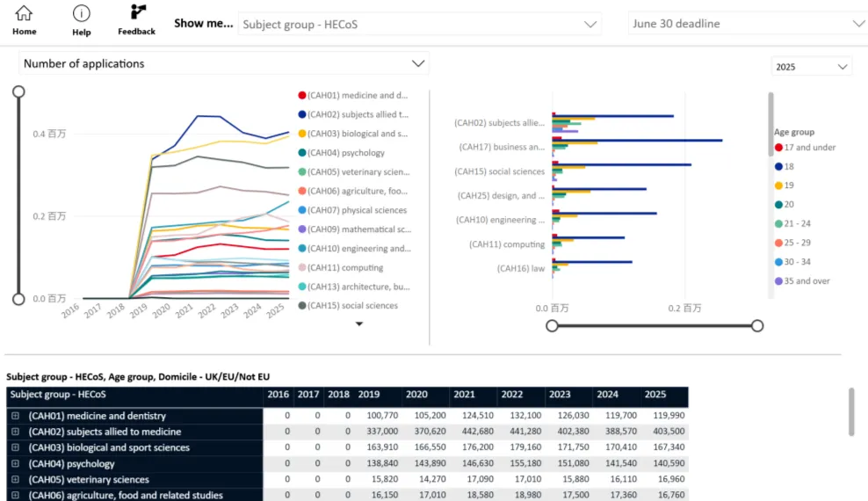The width and height of the screenshot is (868, 501).
Task: Open the Subject group - HECoS dropdown
Action: coord(420,24)
